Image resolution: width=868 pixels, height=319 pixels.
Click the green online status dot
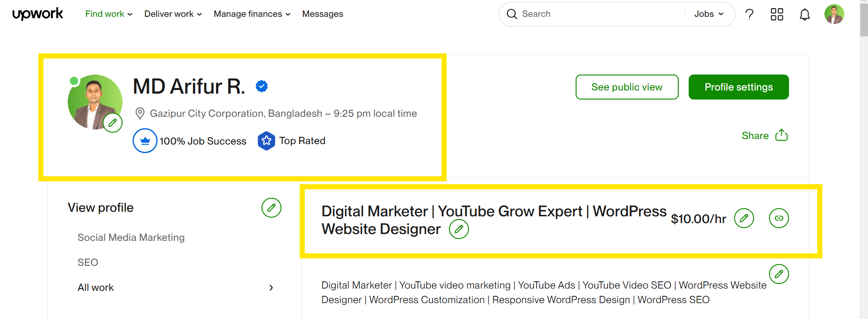pyautogui.click(x=74, y=81)
